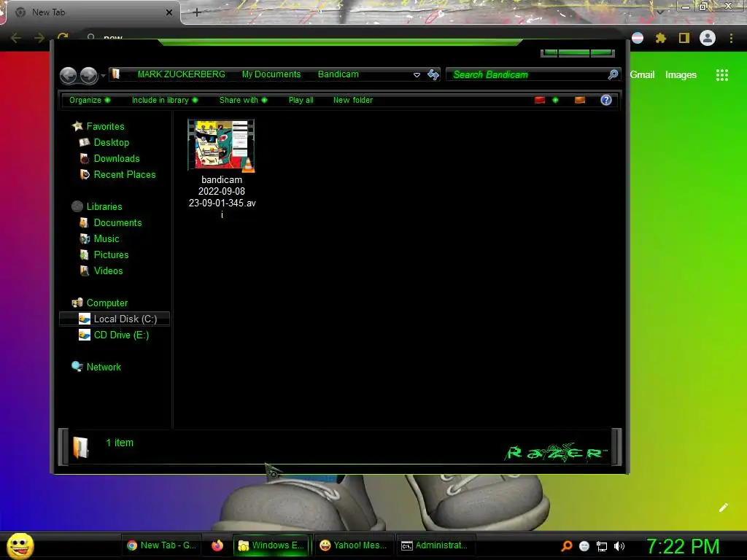Click Customize Chrome pencil icon
747x560 pixels.
(723, 507)
